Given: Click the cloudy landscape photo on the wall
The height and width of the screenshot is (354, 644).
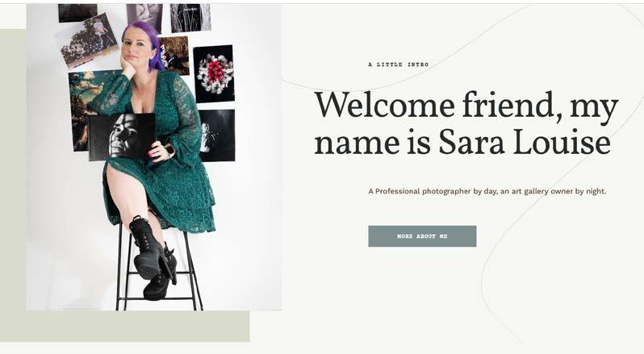Looking at the screenshot, I should (85, 110).
